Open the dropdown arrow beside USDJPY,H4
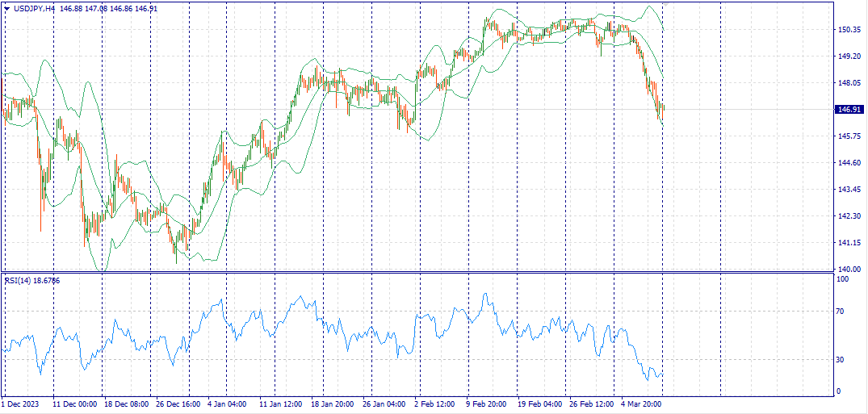 click(x=7, y=8)
